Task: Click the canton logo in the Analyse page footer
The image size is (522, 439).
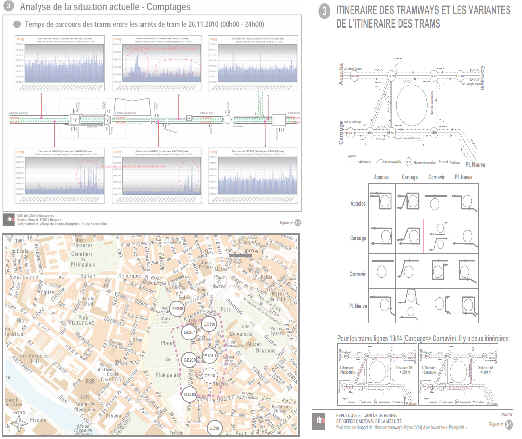Action: [9, 219]
